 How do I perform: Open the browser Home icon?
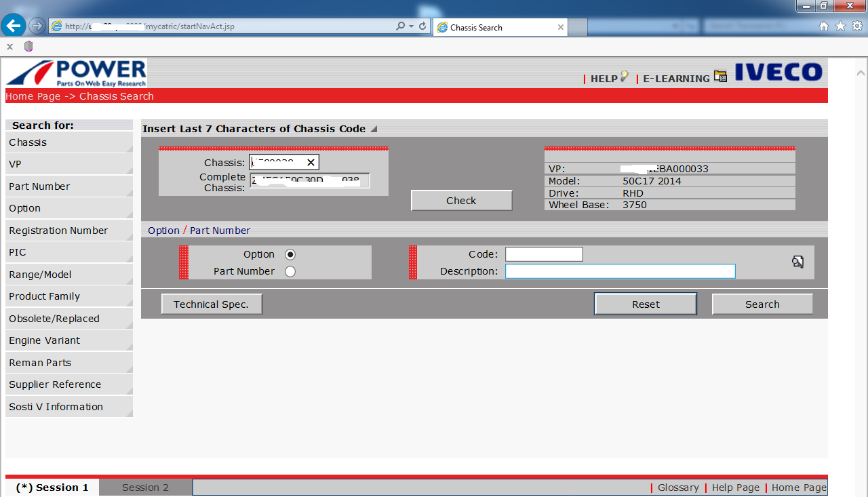[x=824, y=26]
